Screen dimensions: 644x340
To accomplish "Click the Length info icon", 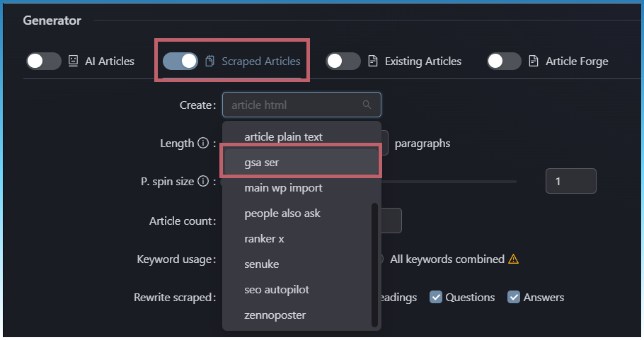I will pyautogui.click(x=203, y=143).
